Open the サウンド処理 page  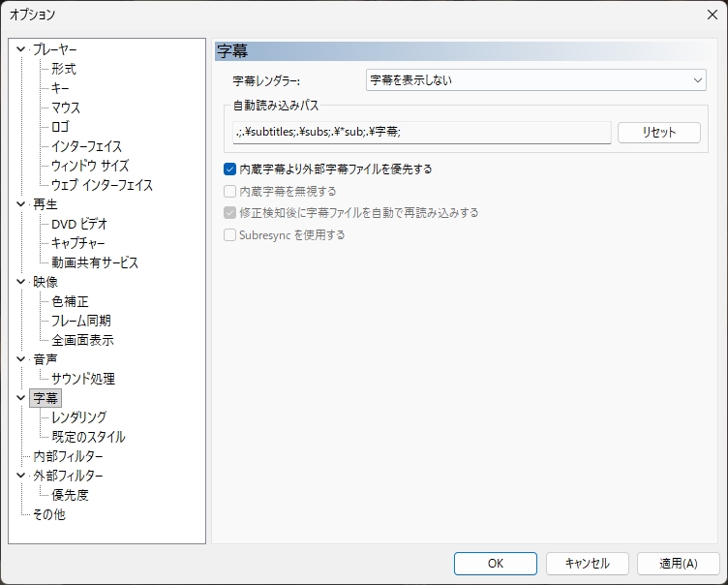(83, 379)
